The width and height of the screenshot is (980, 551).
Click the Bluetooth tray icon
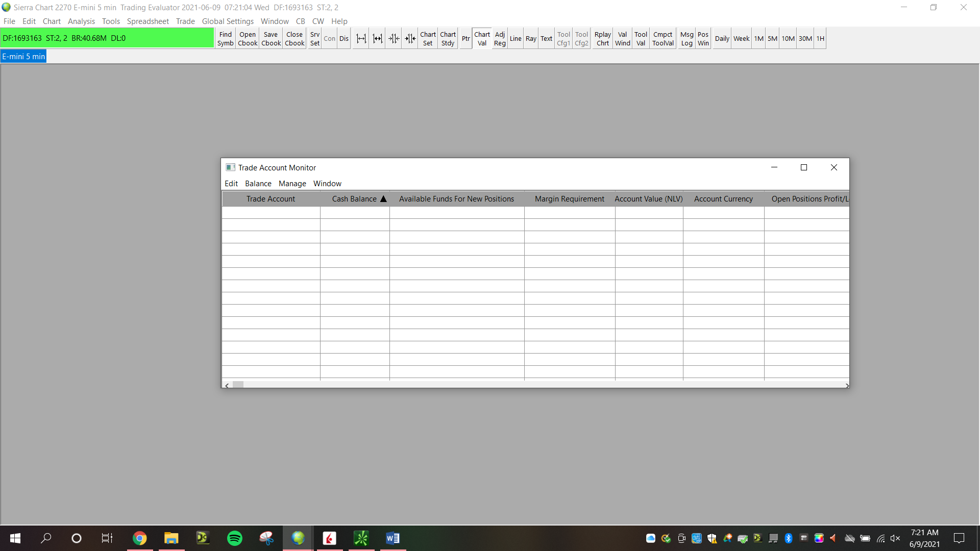pos(788,538)
